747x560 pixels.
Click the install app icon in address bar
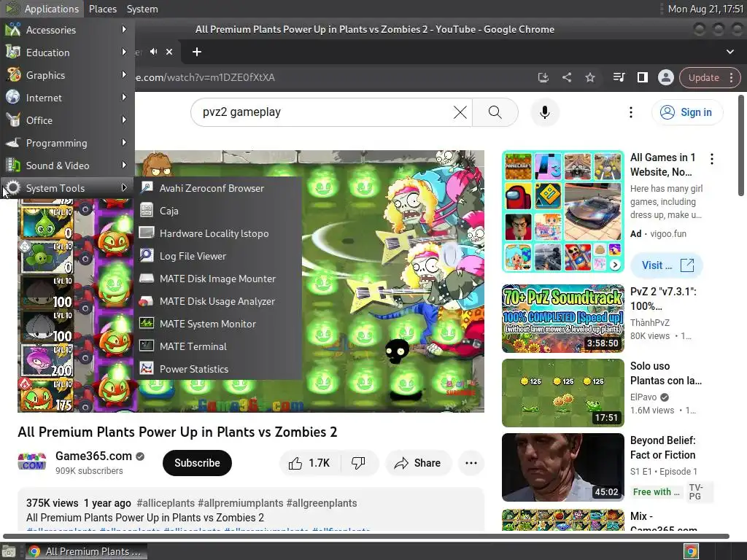tap(543, 77)
